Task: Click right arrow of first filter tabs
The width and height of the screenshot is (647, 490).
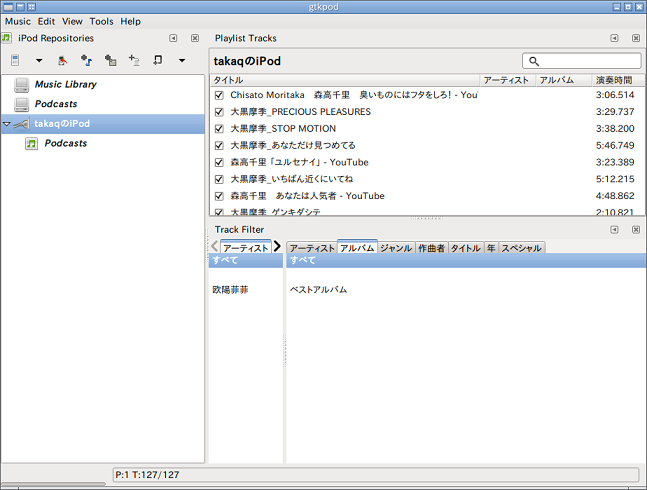Action: [x=277, y=247]
